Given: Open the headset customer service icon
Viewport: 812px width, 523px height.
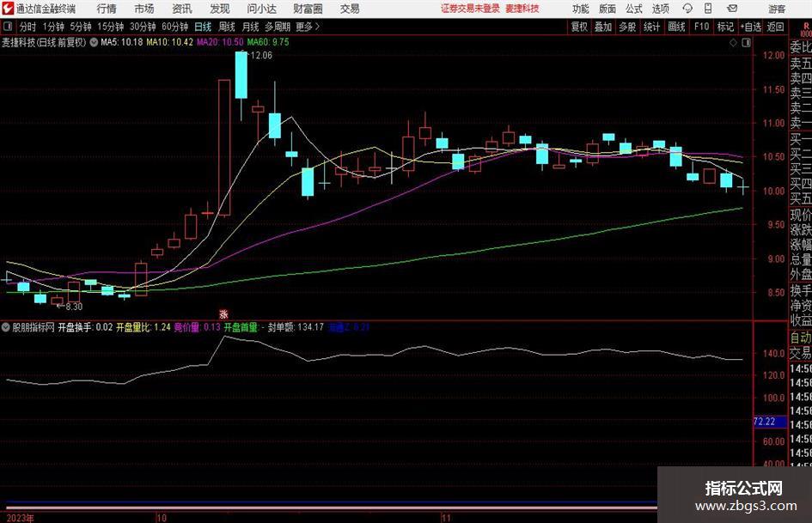Looking at the screenshot, I should point(687,9).
